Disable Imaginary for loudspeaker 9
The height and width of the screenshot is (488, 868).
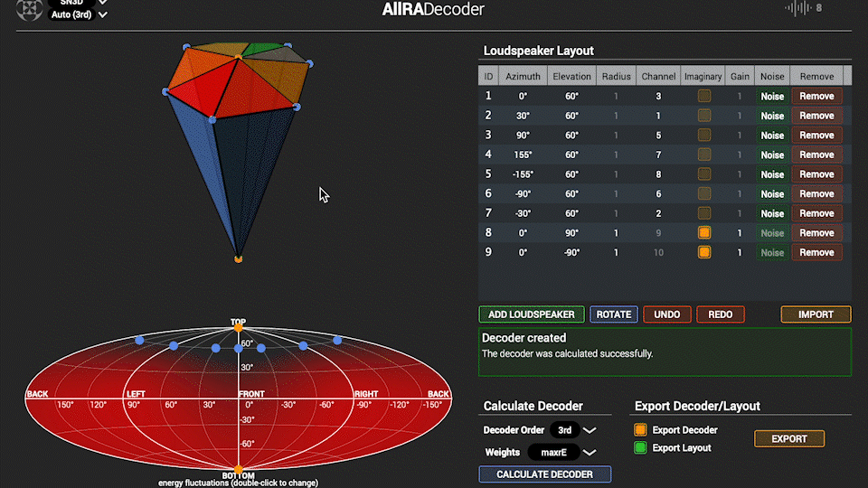(704, 252)
